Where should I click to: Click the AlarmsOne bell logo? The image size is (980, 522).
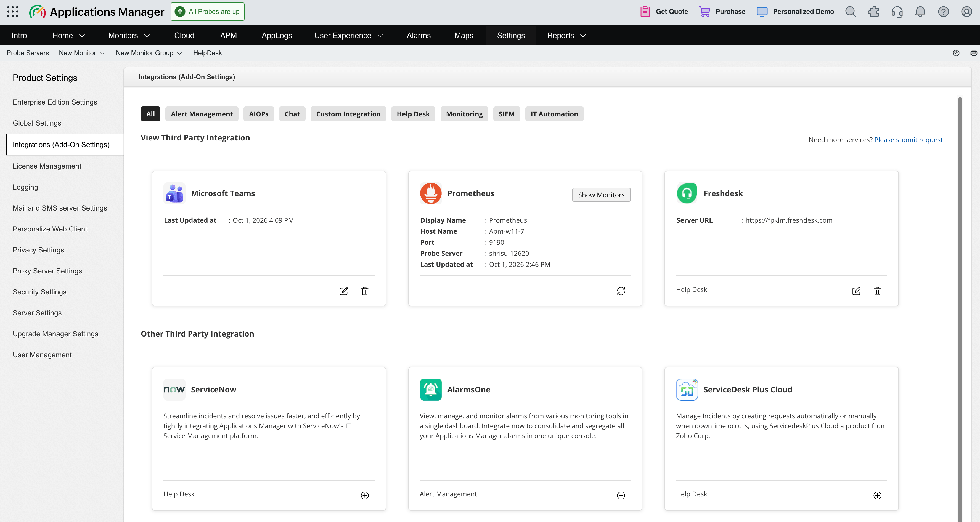[x=431, y=389]
